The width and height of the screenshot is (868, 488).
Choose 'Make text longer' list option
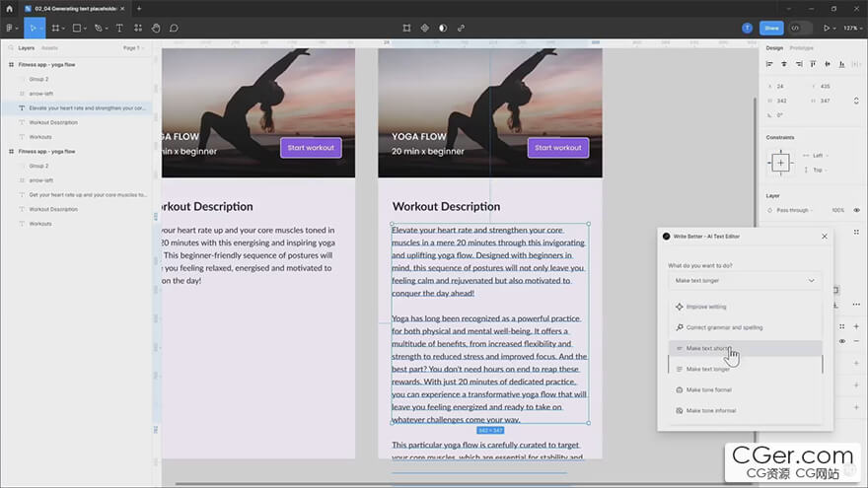pyautogui.click(x=745, y=369)
